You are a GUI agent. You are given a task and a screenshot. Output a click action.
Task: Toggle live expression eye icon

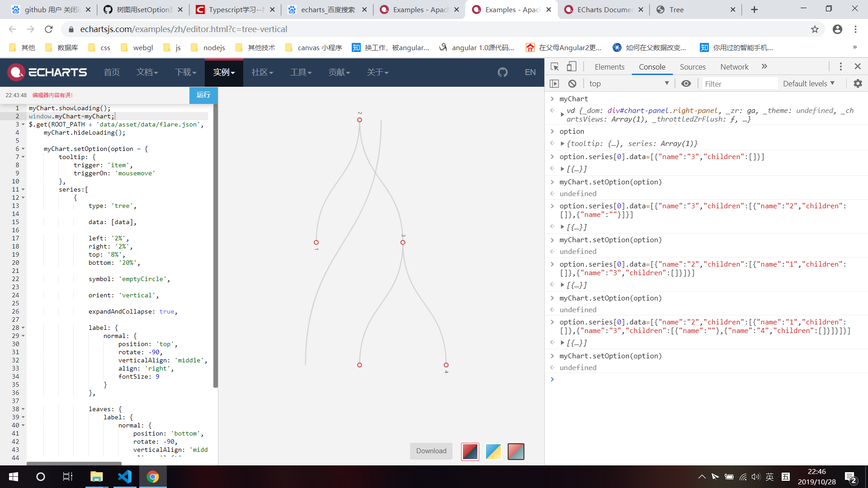pyautogui.click(x=686, y=84)
